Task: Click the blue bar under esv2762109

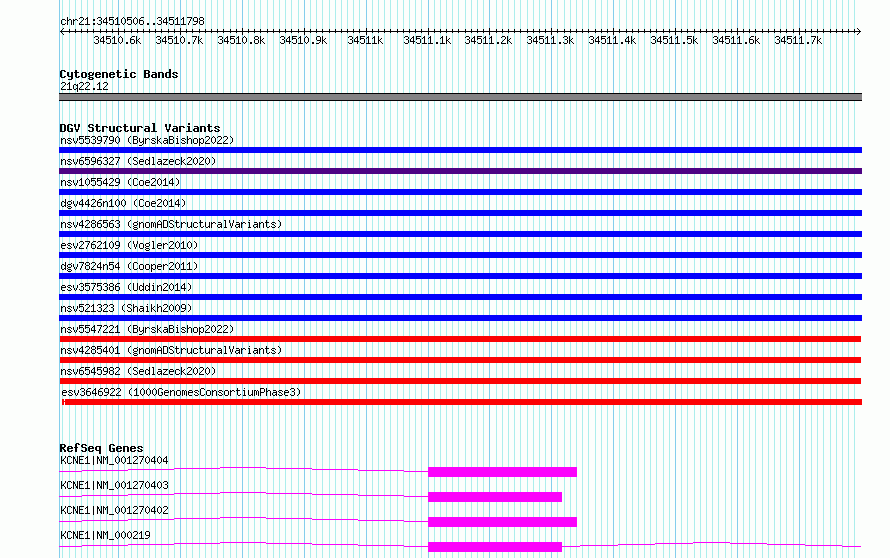Action: coord(460,255)
